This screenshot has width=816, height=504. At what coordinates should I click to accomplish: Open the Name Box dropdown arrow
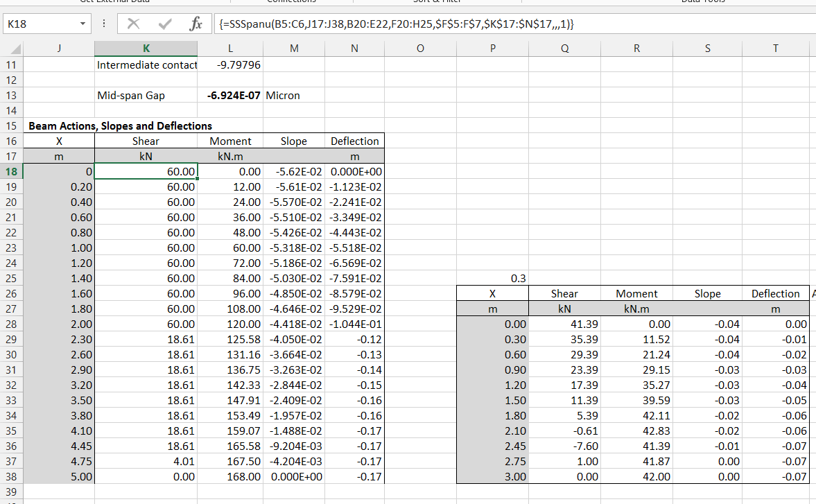pos(83,24)
